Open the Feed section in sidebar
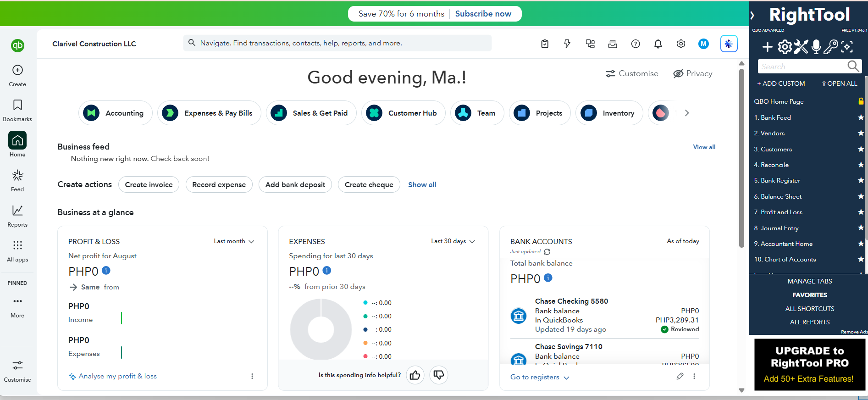Image resolution: width=868 pixels, height=400 pixels. [x=17, y=180]
